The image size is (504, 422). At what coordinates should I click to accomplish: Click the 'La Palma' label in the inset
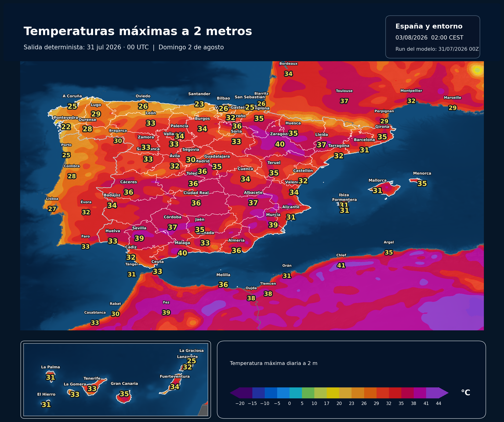point(51,367)
